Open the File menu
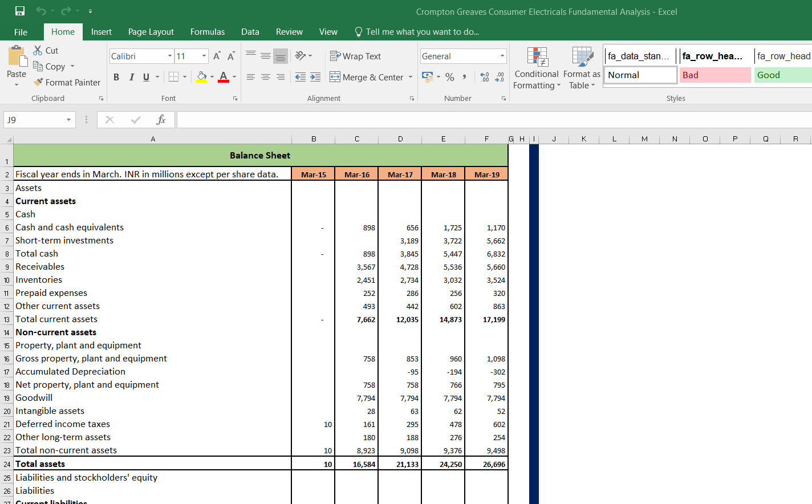812x504 pixels. click(x=21, y=32)
